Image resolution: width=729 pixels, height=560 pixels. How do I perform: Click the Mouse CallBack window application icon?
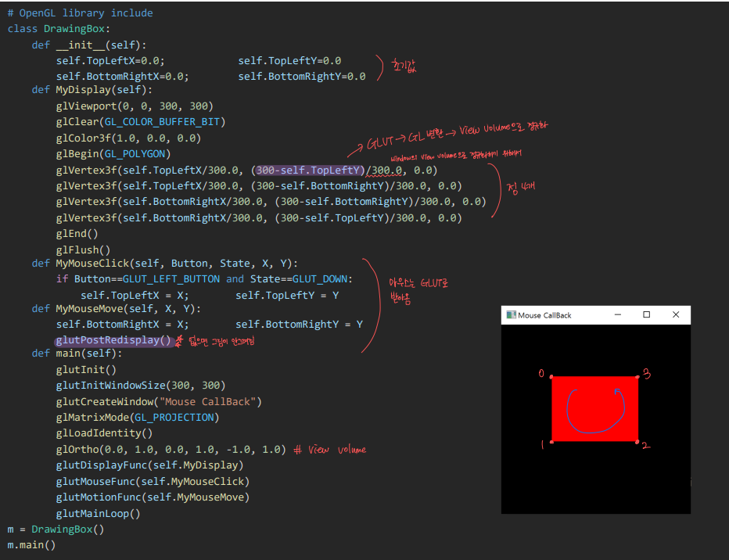click(512, 315)
